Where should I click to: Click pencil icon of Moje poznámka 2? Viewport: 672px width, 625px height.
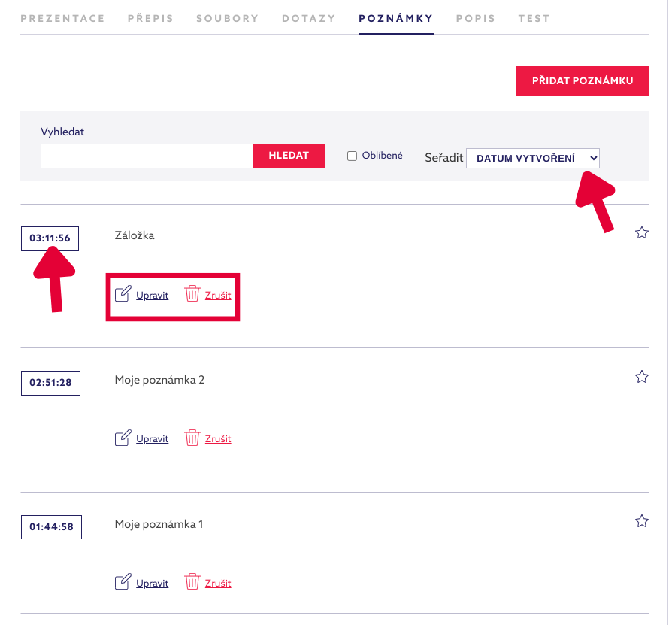pos(123,438)
